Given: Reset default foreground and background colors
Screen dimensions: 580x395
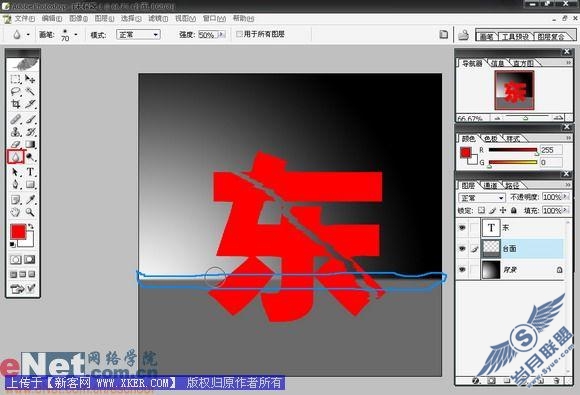Looking at the screenshot, I should click(13, 244).
